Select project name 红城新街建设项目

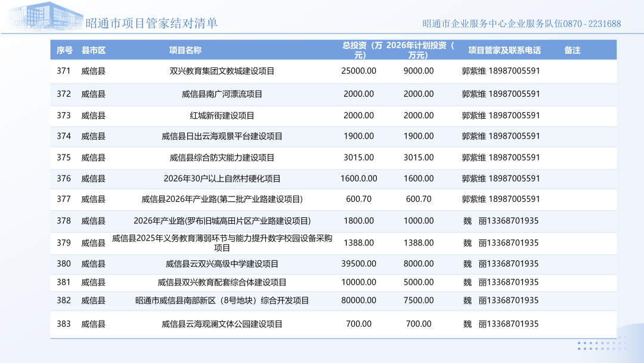(222, 115)
